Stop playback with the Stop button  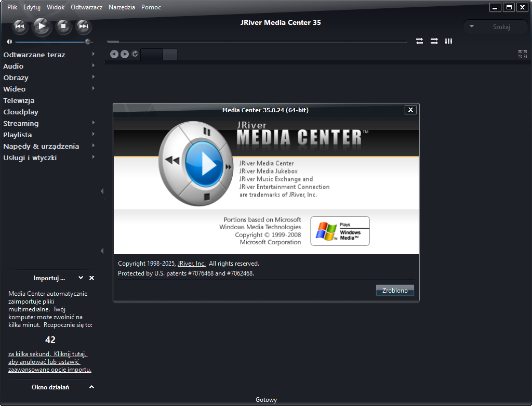coord(63,26)
